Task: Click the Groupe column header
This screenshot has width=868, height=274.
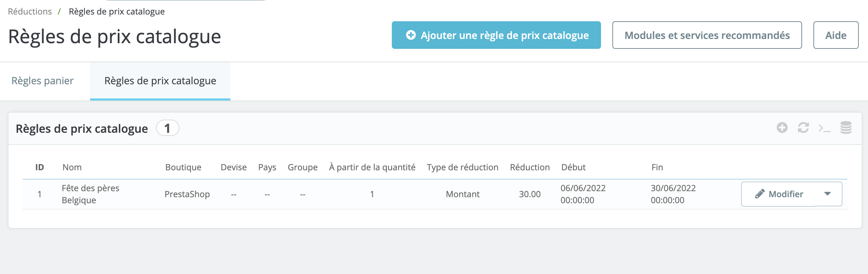Action: point(302,167)
